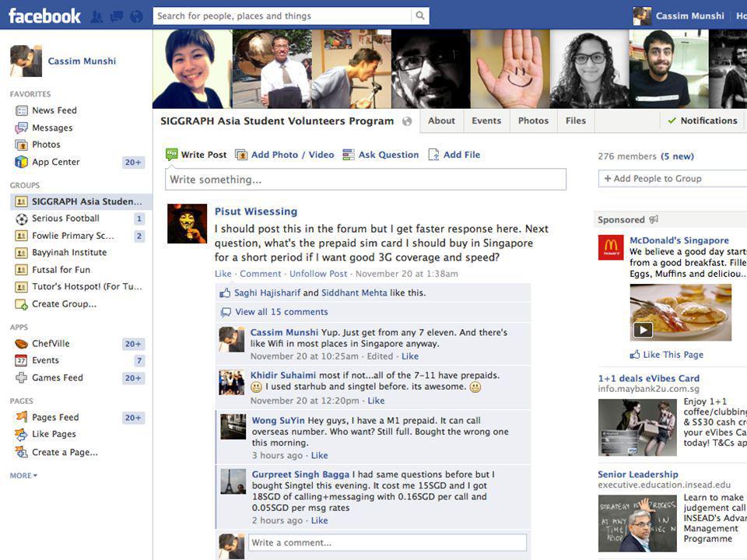Viewport: 747px width, 560px height.
Task: Click Cassim Munshi sidebar profile picture
Action: (26, 61)
